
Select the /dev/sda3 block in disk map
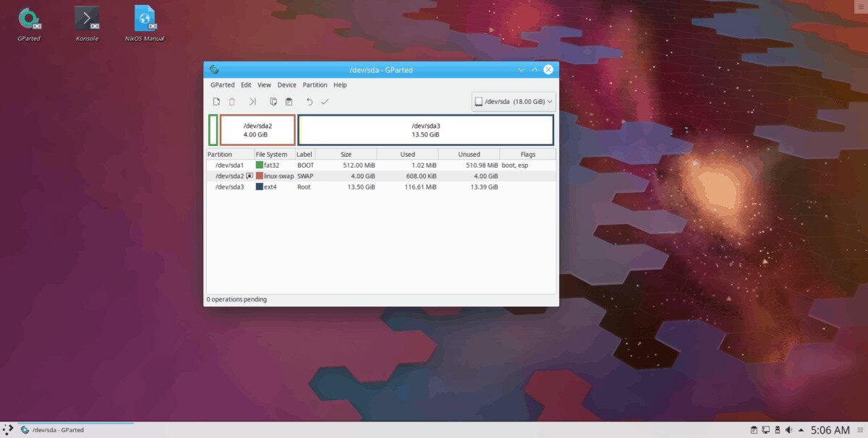(425, 130)
